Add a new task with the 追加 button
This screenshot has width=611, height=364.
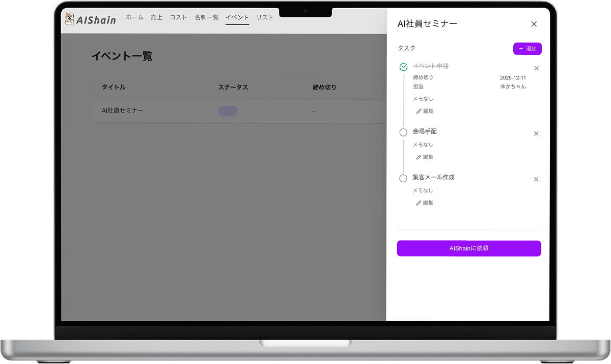[527, 48]
